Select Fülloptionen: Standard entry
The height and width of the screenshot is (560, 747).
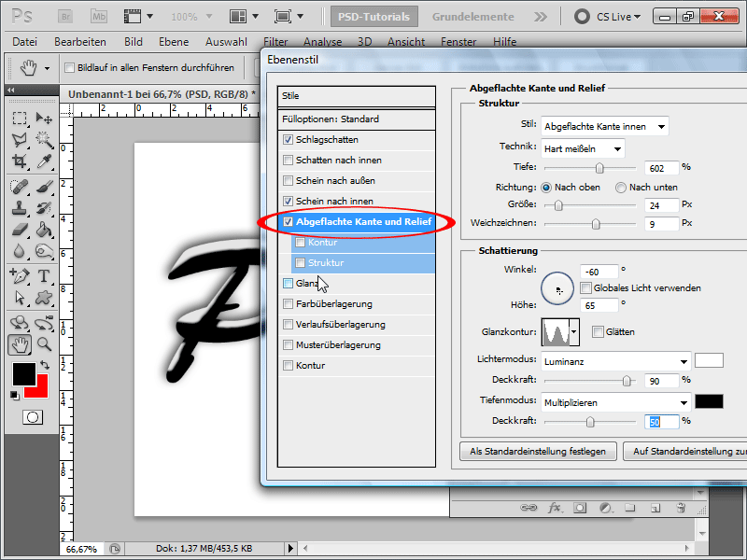click(x=357, y=119)
